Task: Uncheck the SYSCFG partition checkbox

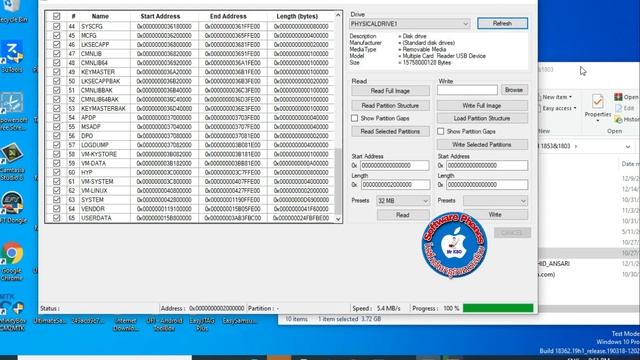Action: (56, 26)
